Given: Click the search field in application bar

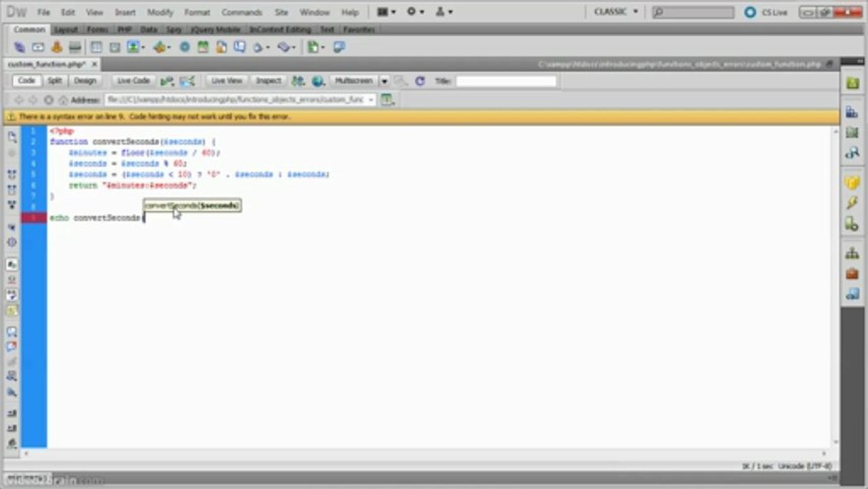Looking at the screenshot, I should coord(693,12).
